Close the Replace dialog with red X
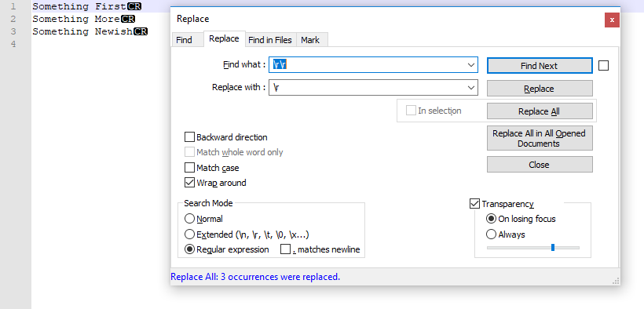 pyautogui.click(x=612, y=20)
